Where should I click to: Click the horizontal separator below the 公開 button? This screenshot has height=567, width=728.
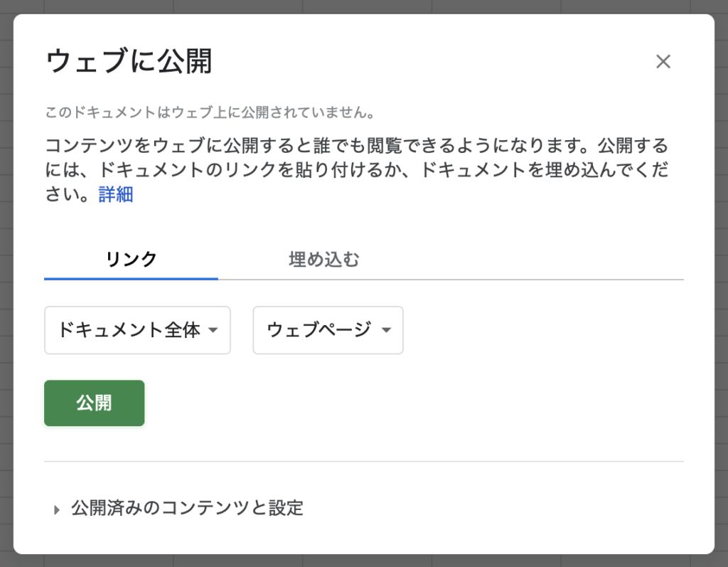point(364,462)
